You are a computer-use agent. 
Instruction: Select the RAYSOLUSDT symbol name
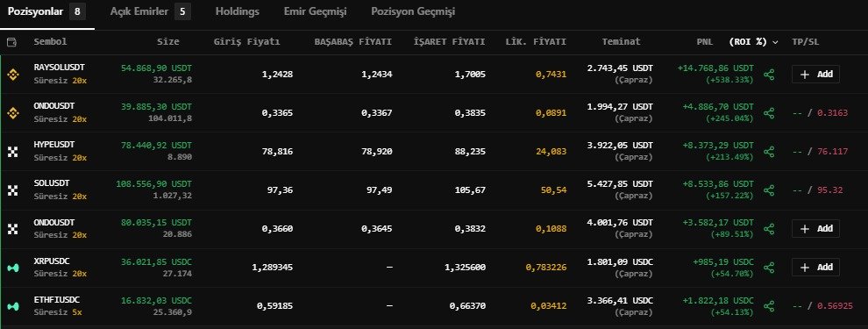pyautogui.click(x=60, y=67)
